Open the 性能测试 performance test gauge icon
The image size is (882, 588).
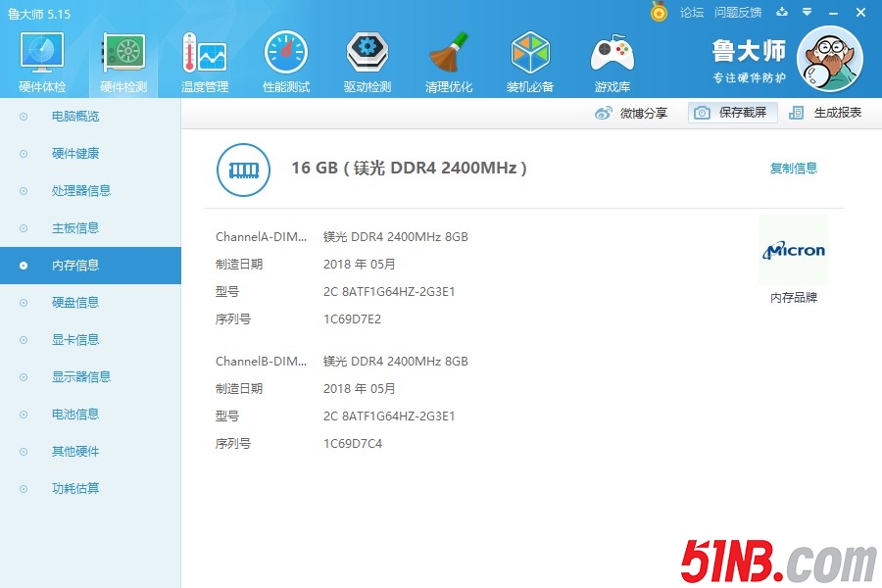[x=285, y=61]
